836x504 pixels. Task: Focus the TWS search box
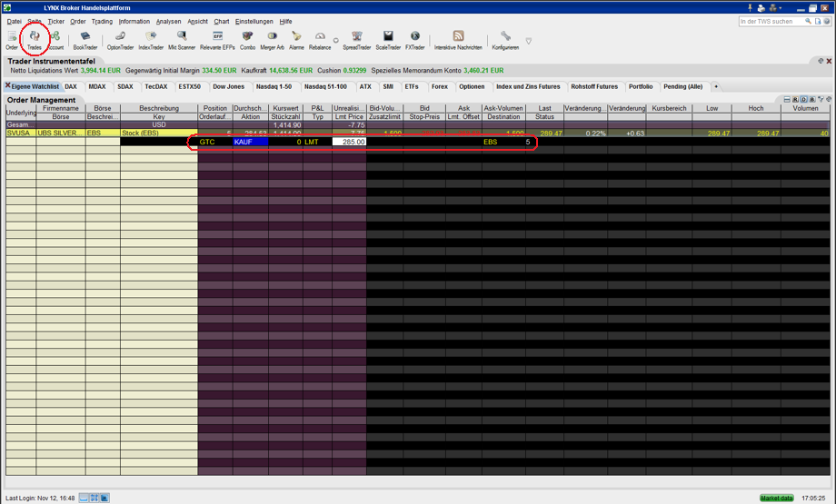click(x=771, y=21)
